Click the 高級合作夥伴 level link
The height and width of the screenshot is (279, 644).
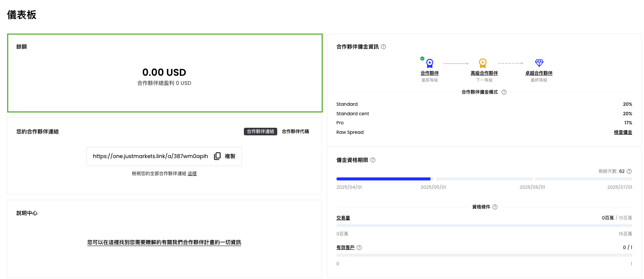484,73
